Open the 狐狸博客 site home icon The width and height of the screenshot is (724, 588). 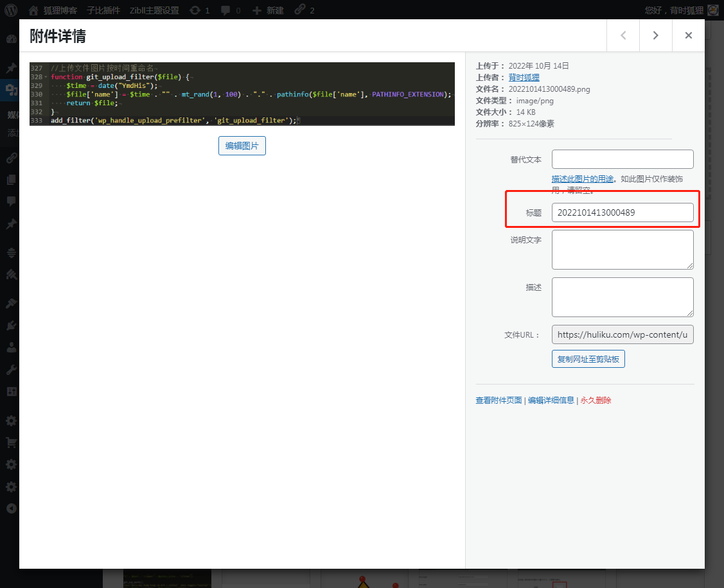tap(33, 10)
